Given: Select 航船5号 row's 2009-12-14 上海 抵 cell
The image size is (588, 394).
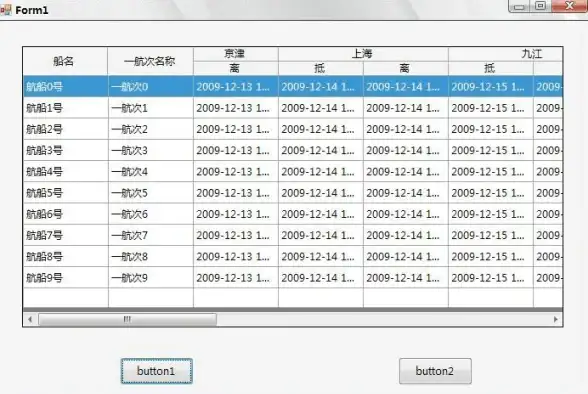Looking at the screenshot, I should pyautogui.click(x=321, y=193).
